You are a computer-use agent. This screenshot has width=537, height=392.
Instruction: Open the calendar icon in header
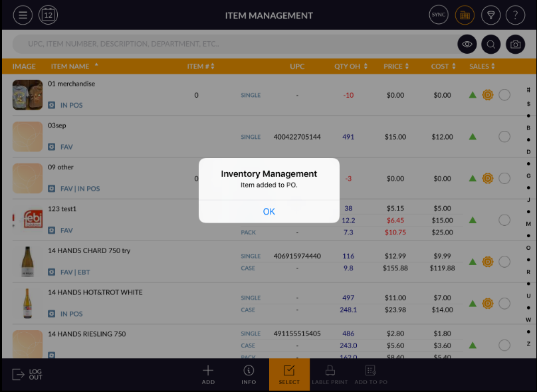49,15
